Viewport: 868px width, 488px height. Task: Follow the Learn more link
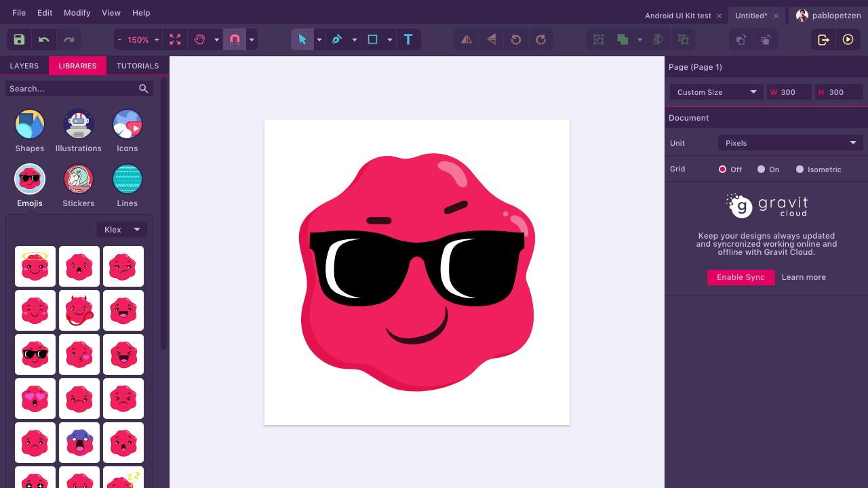point(804,277)
